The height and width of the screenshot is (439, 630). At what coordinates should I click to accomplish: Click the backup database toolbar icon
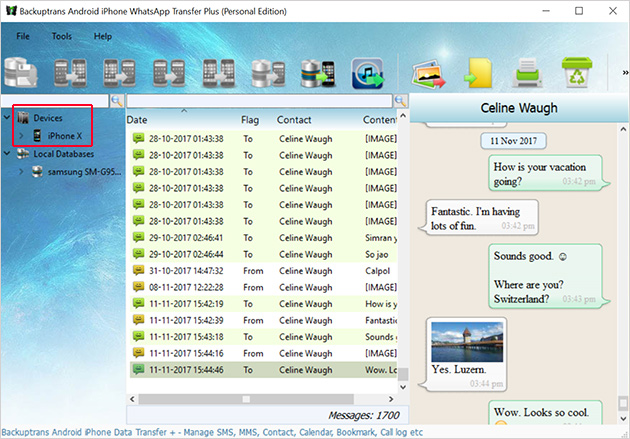tap(20, 73)
